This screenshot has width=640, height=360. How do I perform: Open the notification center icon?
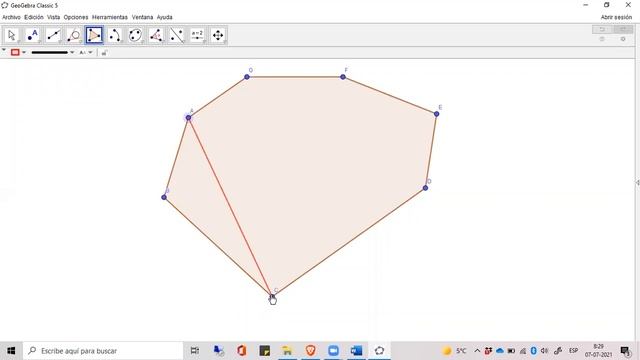tap(626, 351)
